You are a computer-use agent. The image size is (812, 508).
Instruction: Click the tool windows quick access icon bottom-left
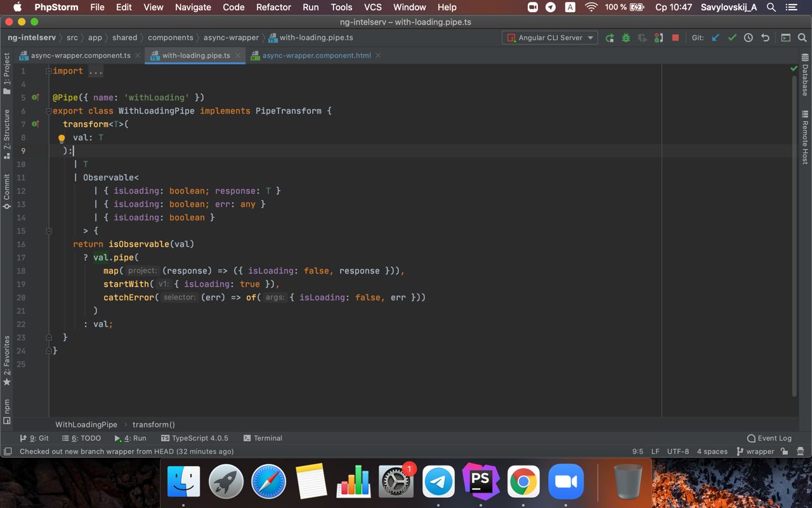click(8, 451)
